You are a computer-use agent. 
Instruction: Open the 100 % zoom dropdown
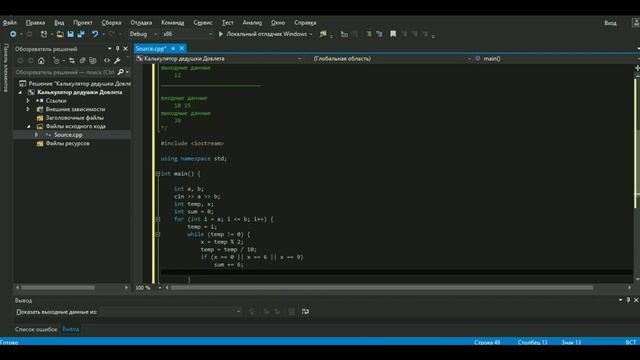(160, 288)
